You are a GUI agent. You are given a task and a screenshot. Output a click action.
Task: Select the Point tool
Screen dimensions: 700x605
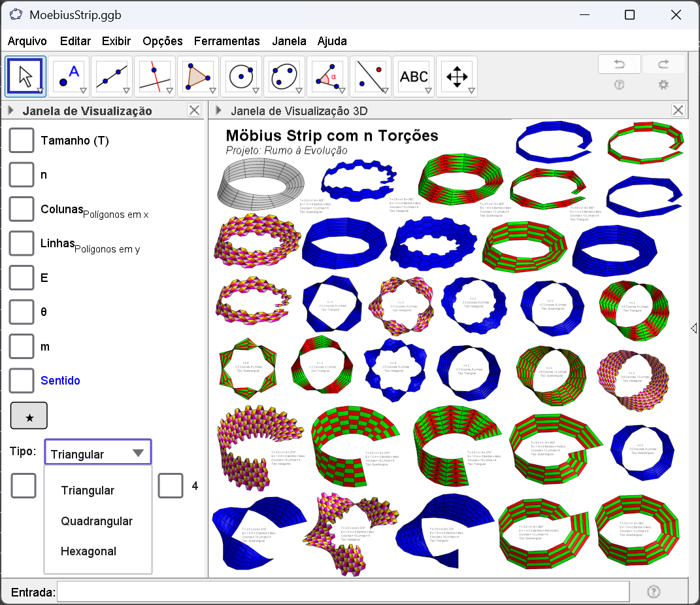[x=69, y=77]
